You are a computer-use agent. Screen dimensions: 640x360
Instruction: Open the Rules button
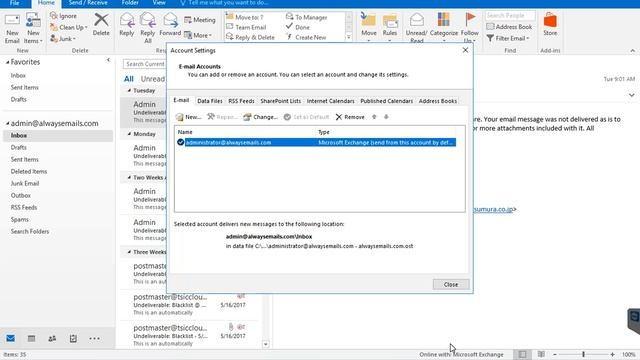click(x=390, y=27)
